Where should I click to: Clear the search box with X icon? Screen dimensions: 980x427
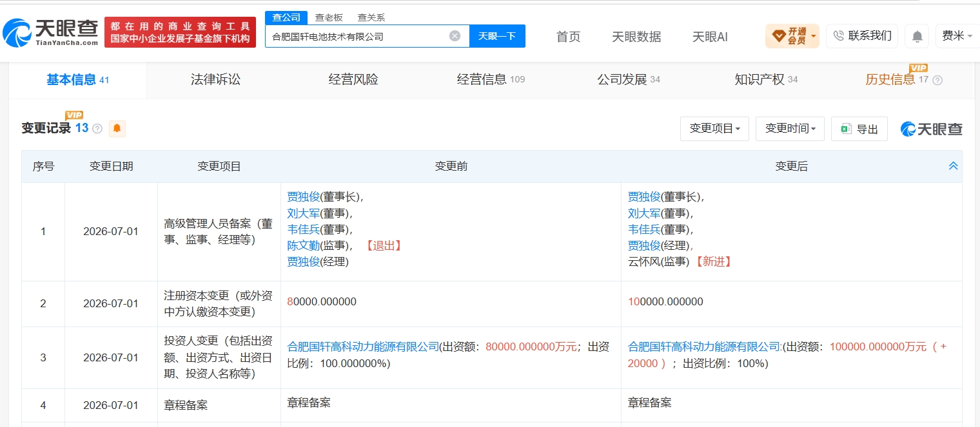point(455,36)
